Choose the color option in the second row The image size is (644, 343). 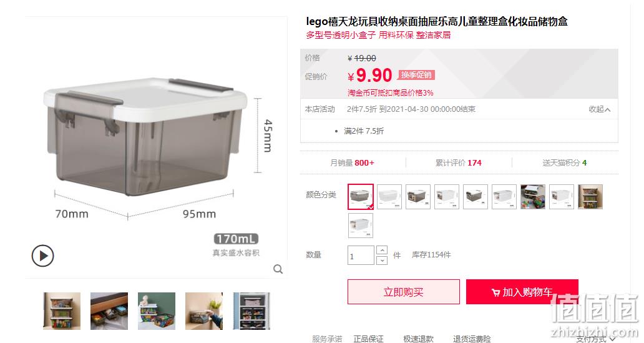[x=361, y=226]
